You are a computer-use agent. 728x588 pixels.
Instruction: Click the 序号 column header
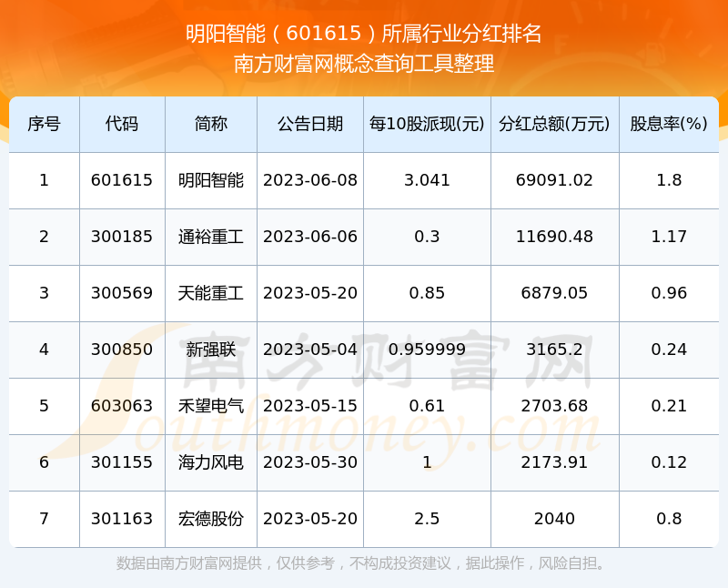44,124
